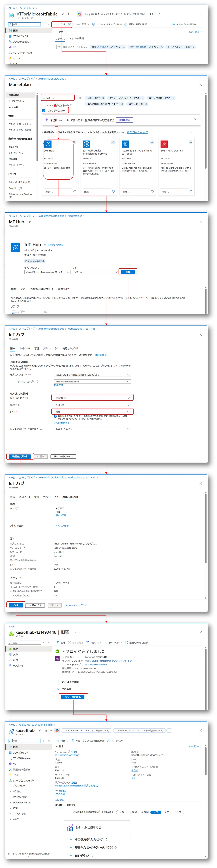Viewport: 217px width, 868px height.
Task: Click the Go to resource button
Action: (73, 697)
